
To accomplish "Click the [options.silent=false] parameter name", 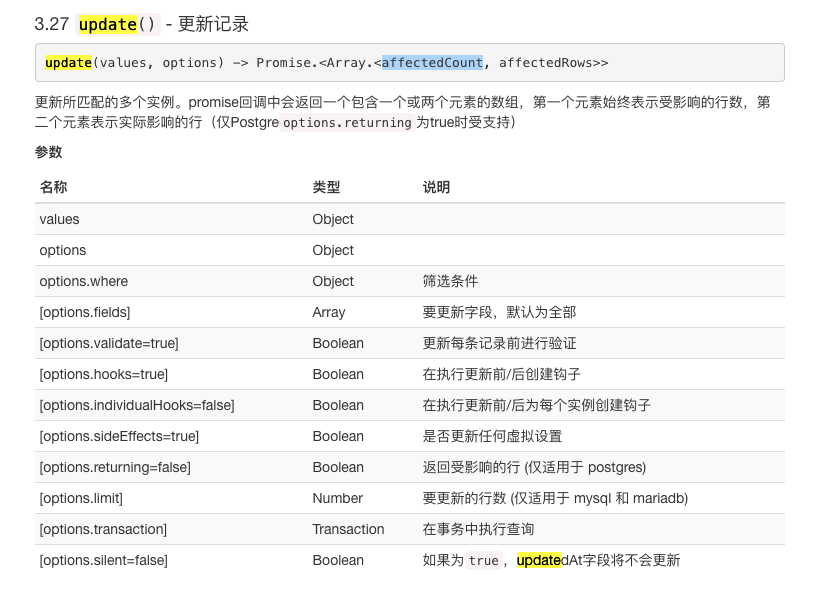I will tap(104, 560).
